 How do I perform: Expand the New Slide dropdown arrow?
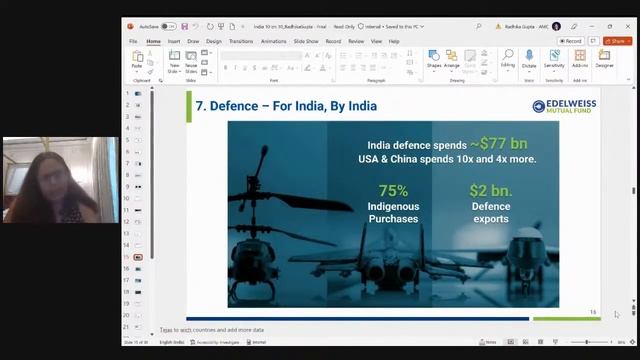180,71
